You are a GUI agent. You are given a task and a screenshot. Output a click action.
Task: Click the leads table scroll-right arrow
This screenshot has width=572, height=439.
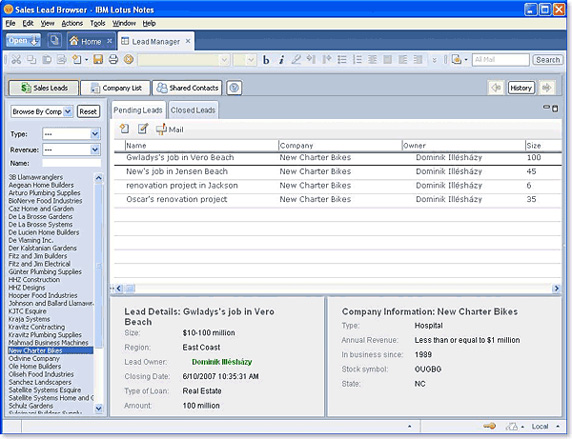[556, 289]
